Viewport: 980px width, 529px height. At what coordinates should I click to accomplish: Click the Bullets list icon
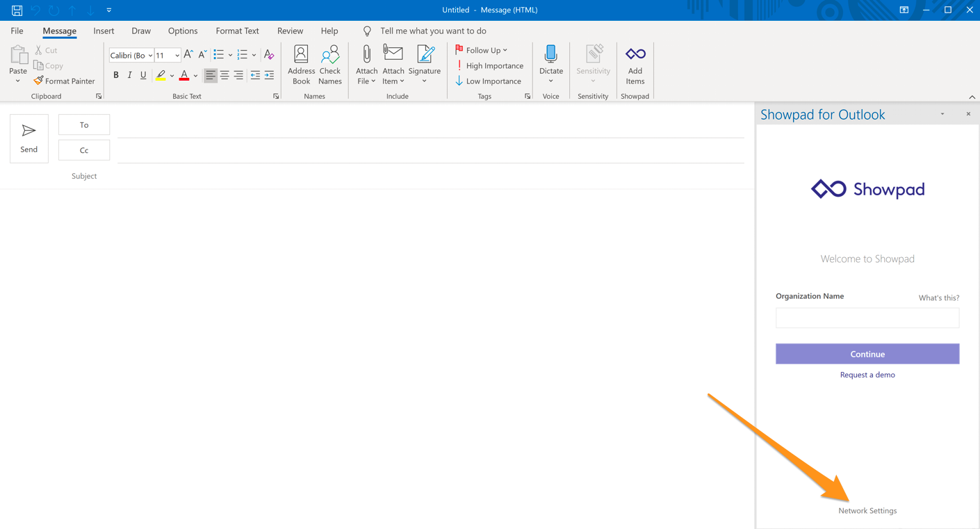(x=219, y=55)
